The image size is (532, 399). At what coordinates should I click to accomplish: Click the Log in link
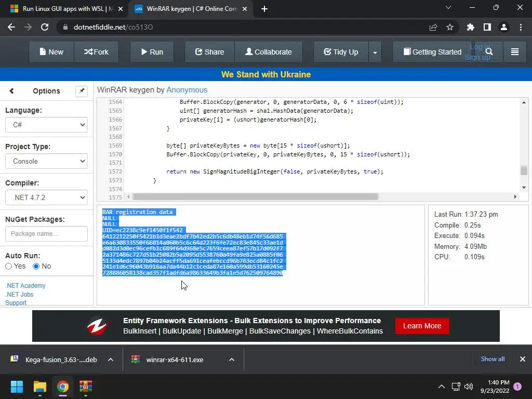coord(480,47)
